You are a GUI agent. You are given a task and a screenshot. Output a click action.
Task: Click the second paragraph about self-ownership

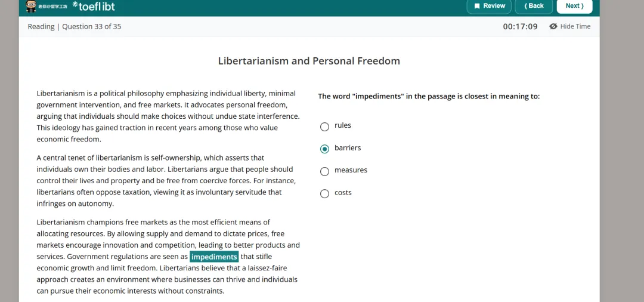coord(166,181)
